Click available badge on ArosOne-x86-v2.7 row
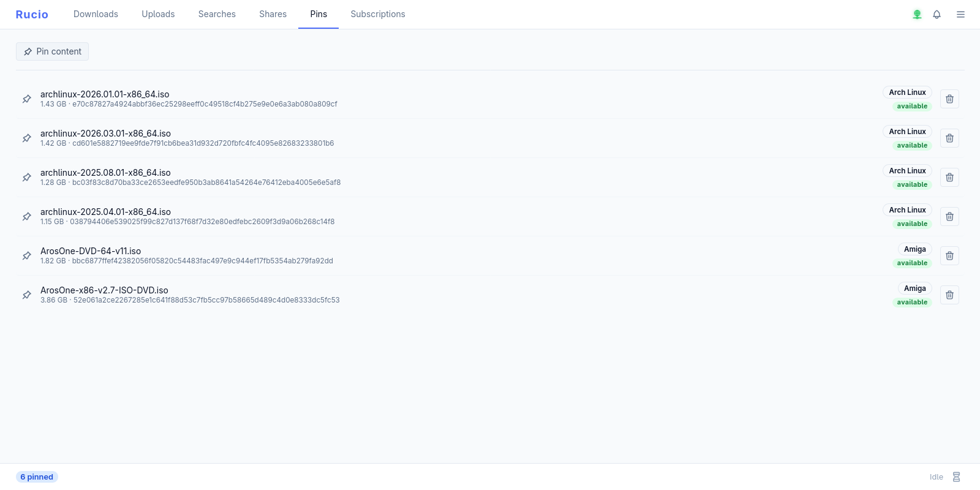The height and width of the screenshot is (490, 980). [x=912, y=303]
